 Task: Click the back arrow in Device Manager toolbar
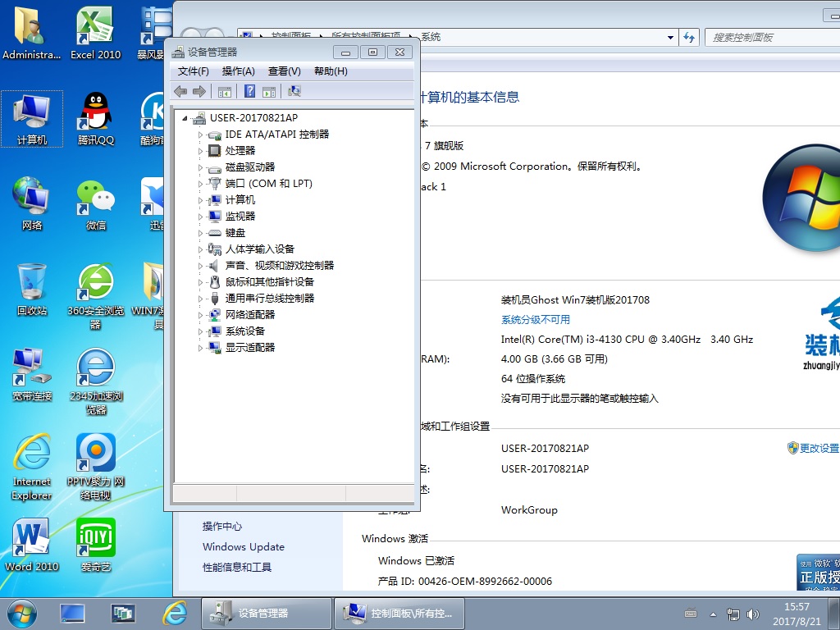coord(180,91)
